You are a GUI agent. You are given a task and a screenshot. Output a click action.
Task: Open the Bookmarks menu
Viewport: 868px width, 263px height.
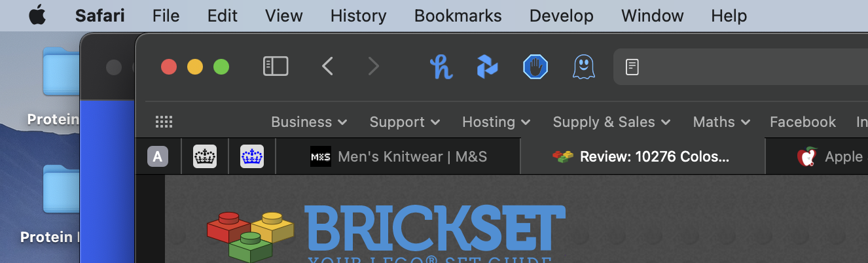[458, 16]
